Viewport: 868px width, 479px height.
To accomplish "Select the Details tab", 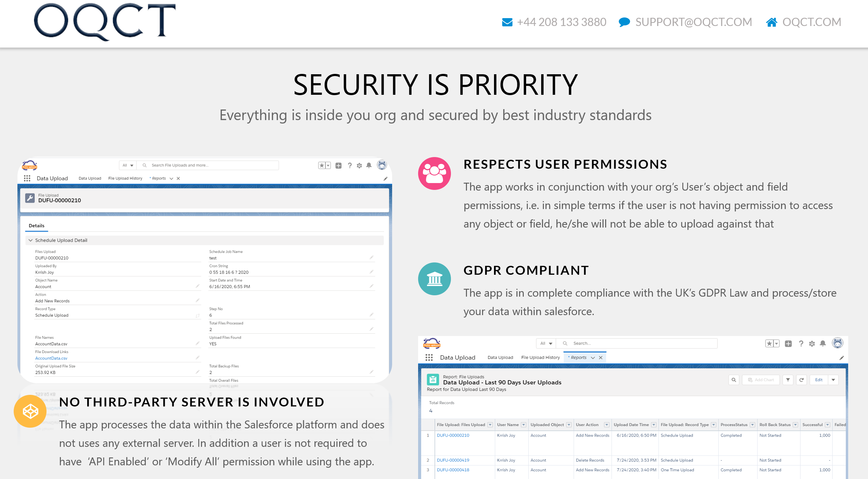I will (x=37, y=225).
